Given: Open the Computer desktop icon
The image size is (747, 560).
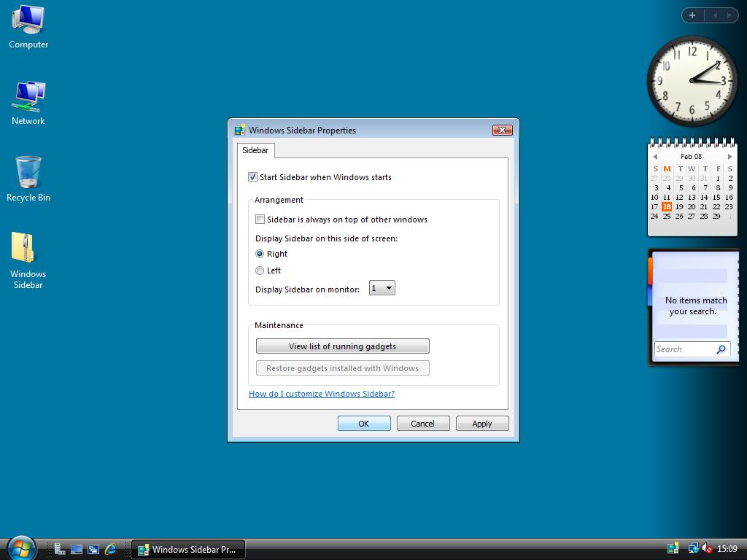Looking at the screenshot, I should (28, 27).
